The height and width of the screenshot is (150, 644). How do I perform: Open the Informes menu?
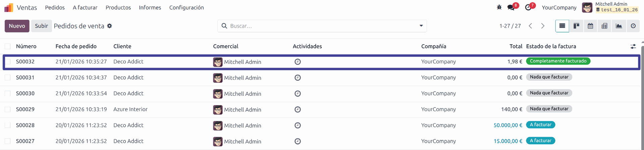click(x=150, y=7)
